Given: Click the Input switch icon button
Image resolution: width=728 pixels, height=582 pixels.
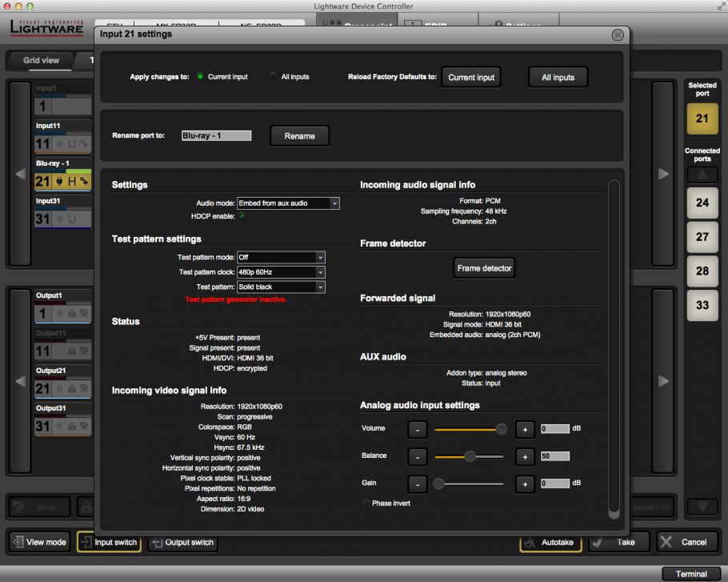Looking at the screenshot, I should 109,542.
